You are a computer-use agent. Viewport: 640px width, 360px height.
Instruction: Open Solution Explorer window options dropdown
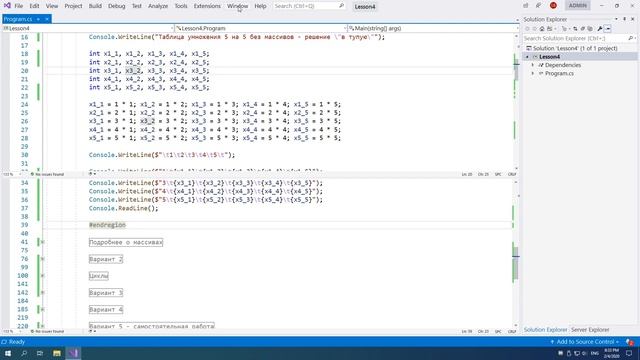[616, 19]
